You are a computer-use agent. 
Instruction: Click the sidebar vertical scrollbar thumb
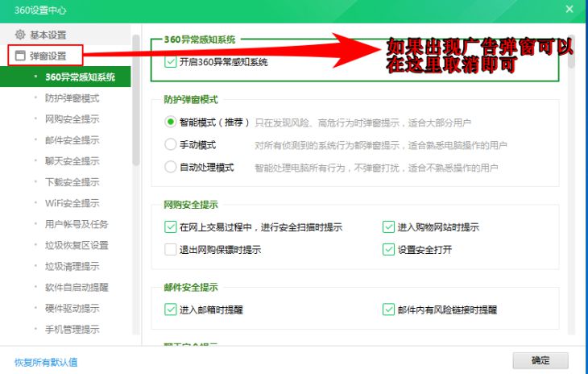(136, 100)
